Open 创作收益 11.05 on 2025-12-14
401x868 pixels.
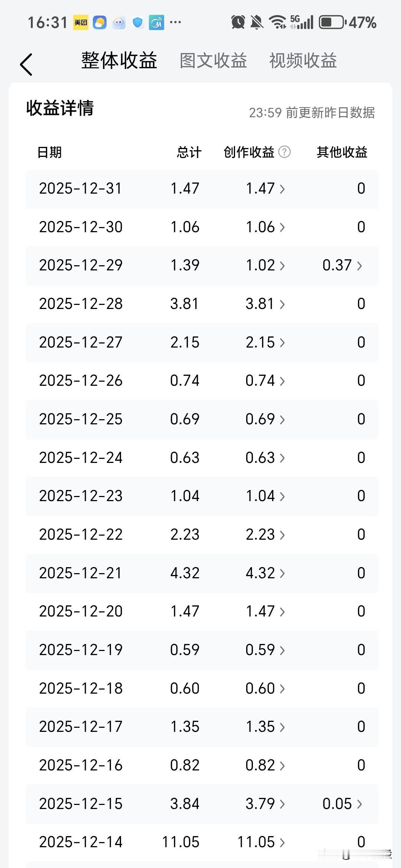[x=261, y=842]
